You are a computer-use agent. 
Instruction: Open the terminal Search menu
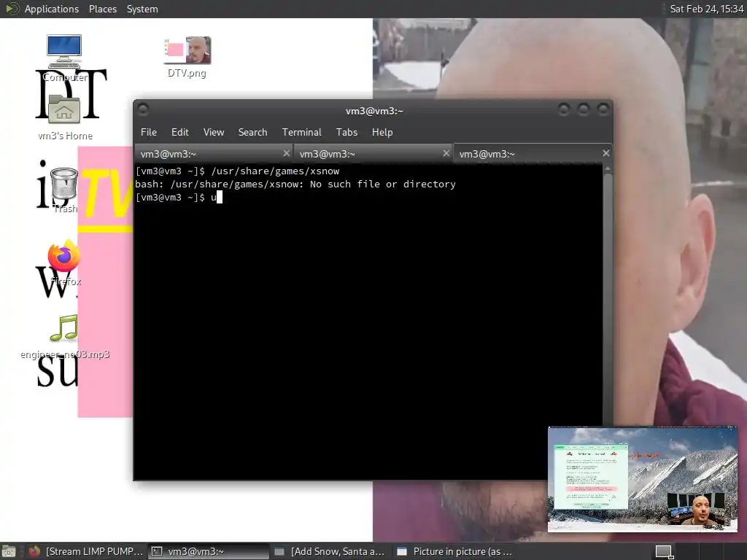252,132
